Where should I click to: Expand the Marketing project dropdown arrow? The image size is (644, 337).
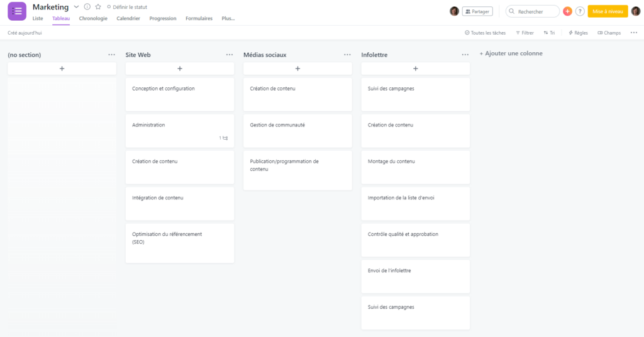76,7
